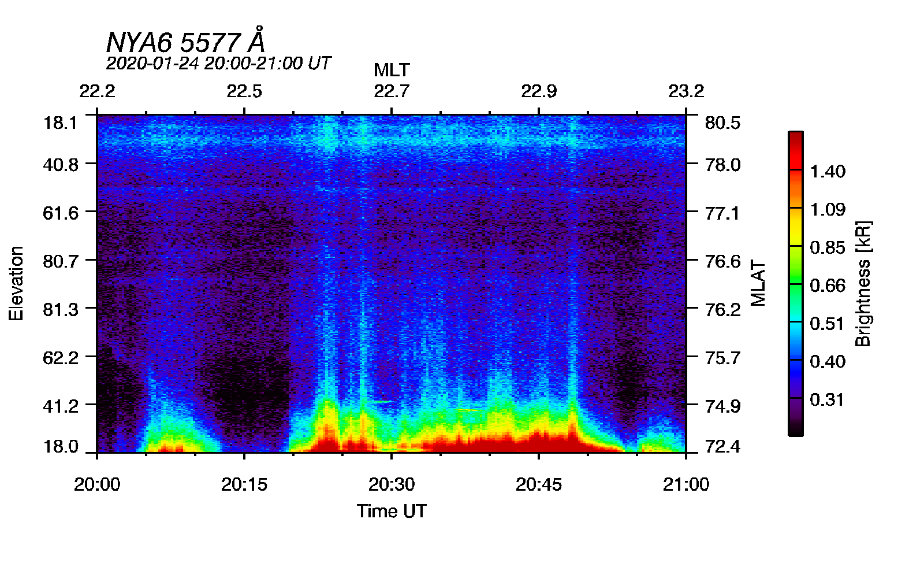Image resolution: width=924 pixels, height=578 pixels.
Task: Click the 'MLAT' right axis label
Action: click(x=758, y=283)
